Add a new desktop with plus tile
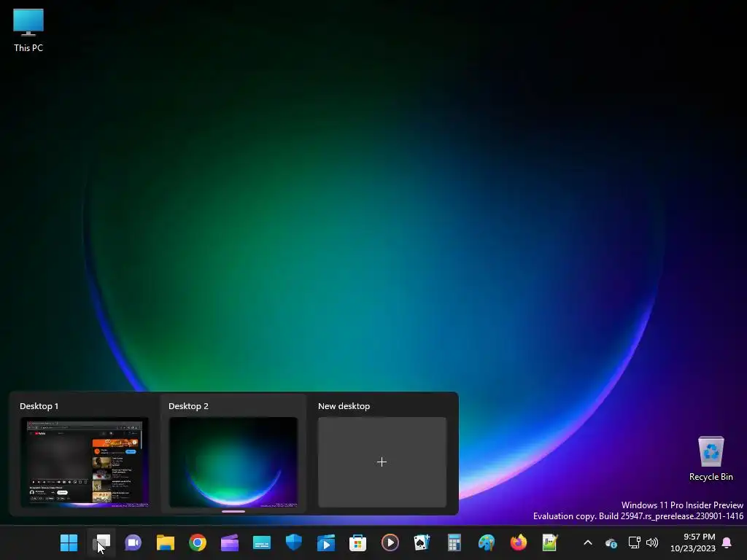Viewport: 747px width, 560px height. click(x=382, y=462)
